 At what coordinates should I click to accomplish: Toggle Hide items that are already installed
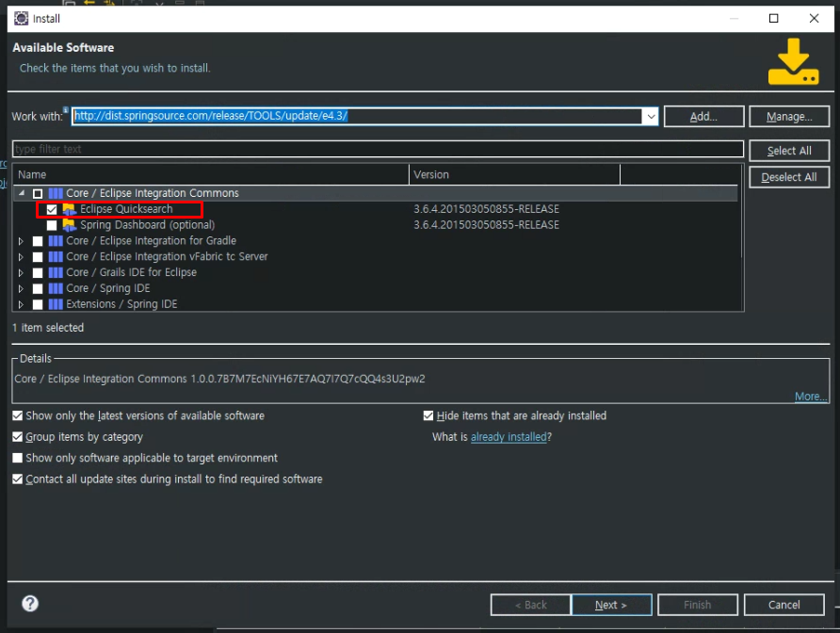[428, 416]
